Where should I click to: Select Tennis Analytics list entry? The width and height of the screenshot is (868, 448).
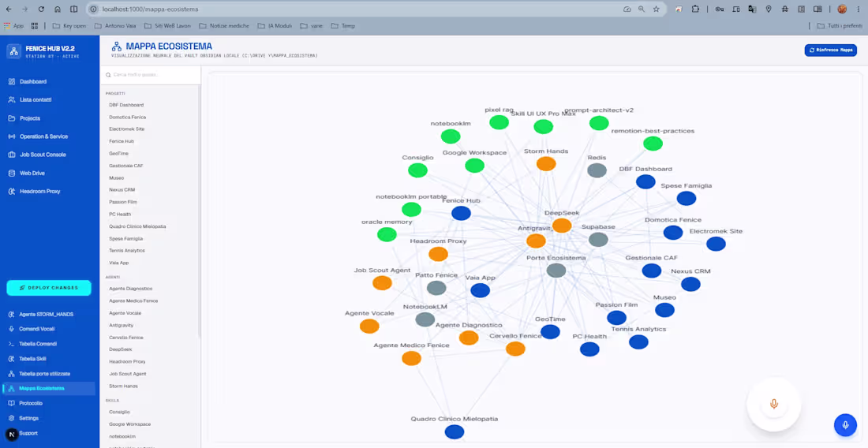coord(127,251)
